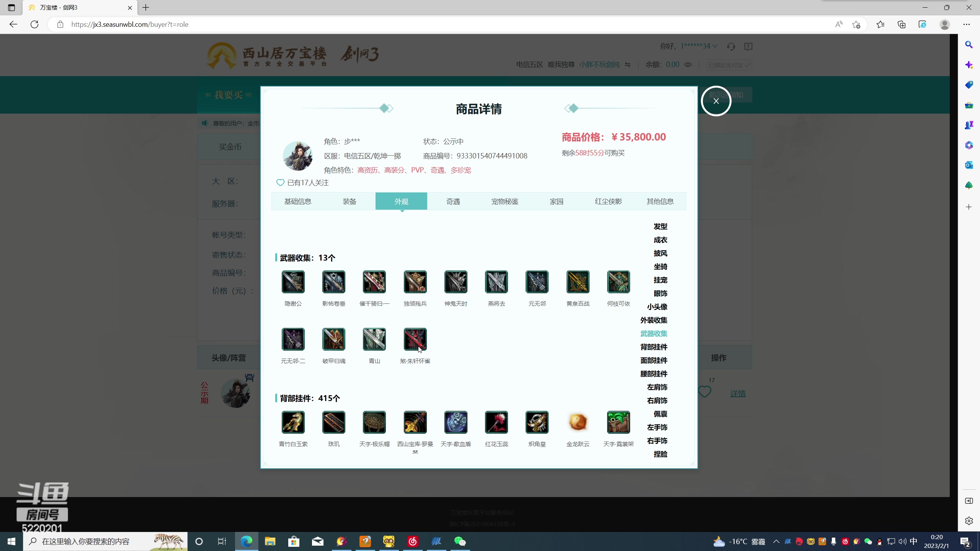980x551 pixels.
Task: Jump to the 披风 section
Action: tap(660, 253)
